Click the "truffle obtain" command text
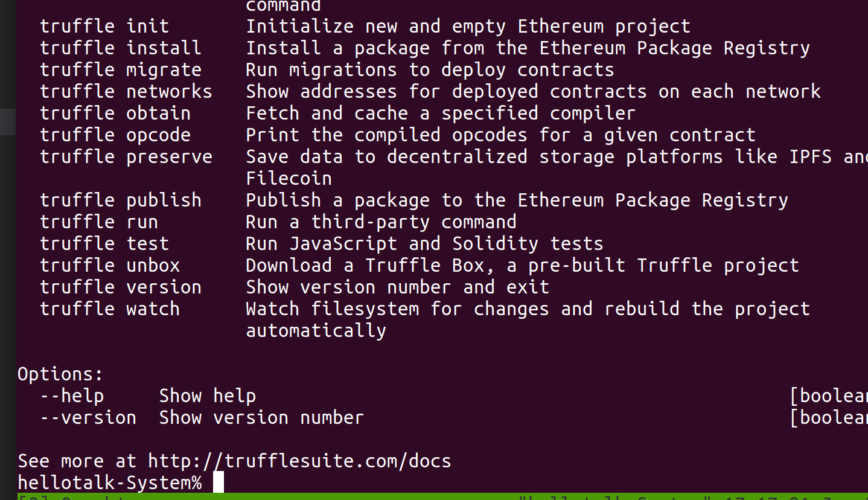 115,114
